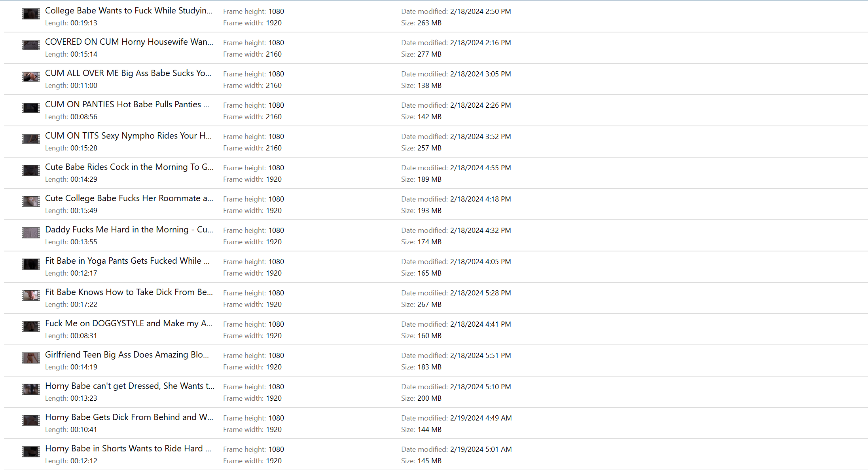
Task: Click the video icon for the 142 MB file
Action: (30, 108)
